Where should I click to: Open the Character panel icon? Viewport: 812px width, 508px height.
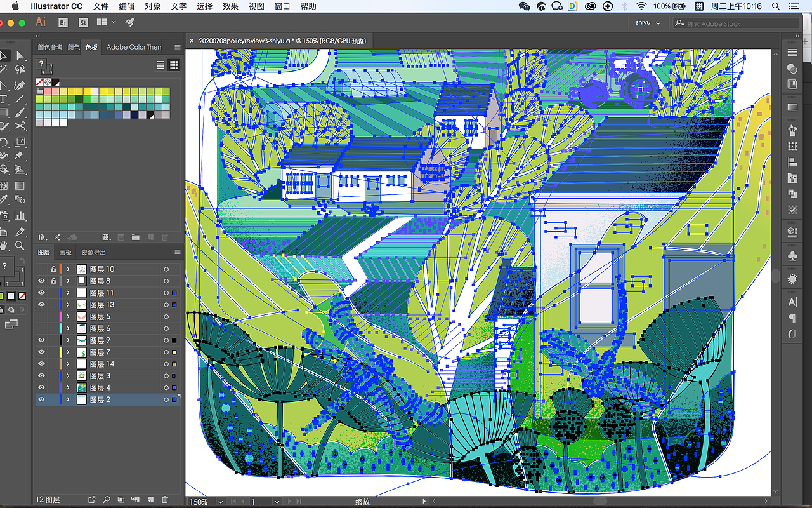coord(792,302)
